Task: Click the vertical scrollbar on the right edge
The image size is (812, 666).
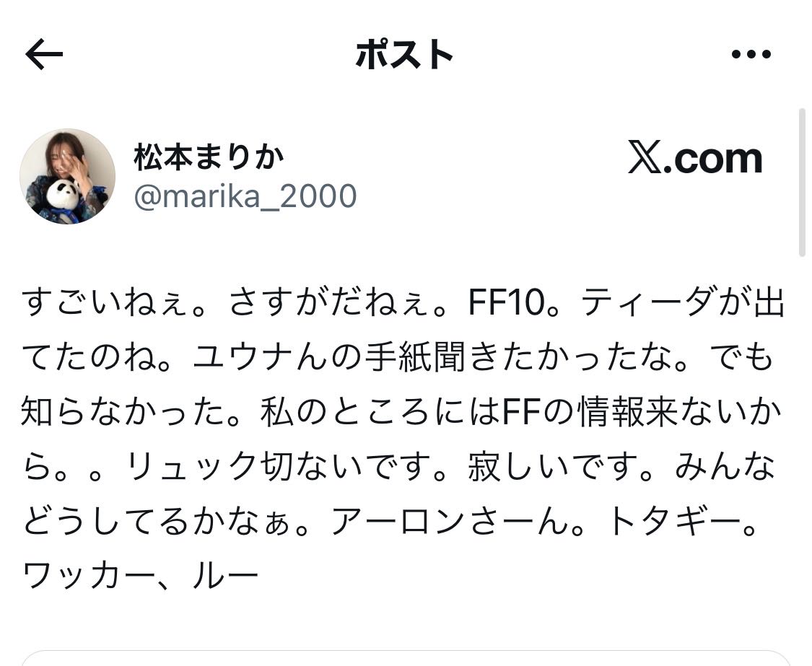Action: 802,183
